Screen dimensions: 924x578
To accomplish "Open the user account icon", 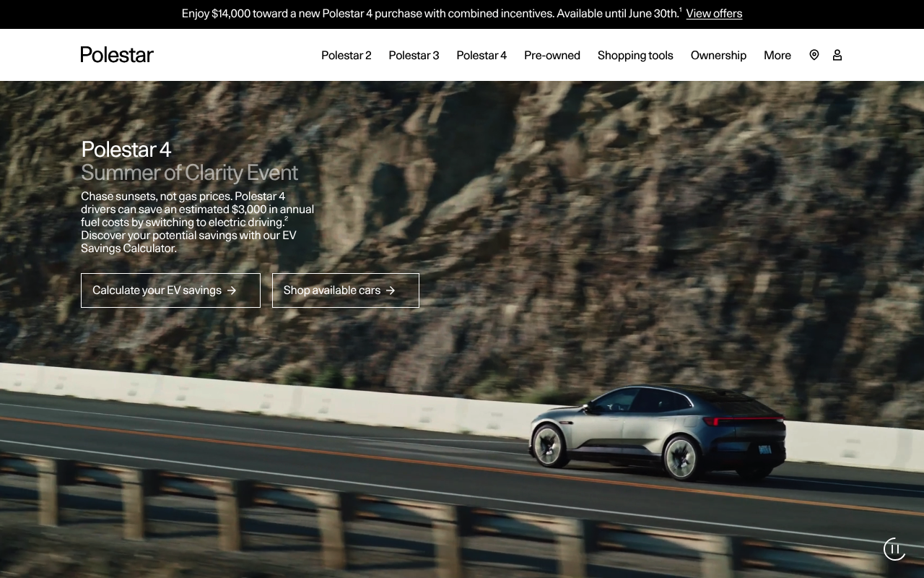I will [x=837, y=55].
